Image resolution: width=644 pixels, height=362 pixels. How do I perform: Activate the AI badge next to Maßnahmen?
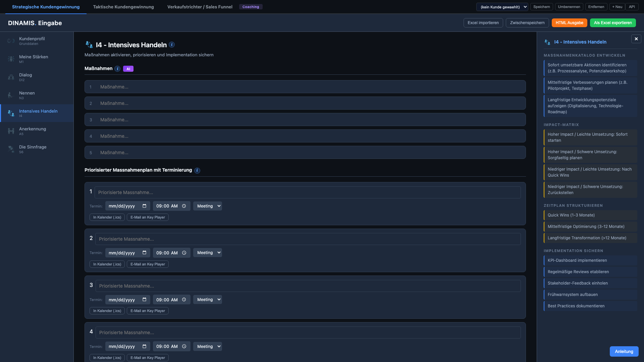[x=128, y=68]
